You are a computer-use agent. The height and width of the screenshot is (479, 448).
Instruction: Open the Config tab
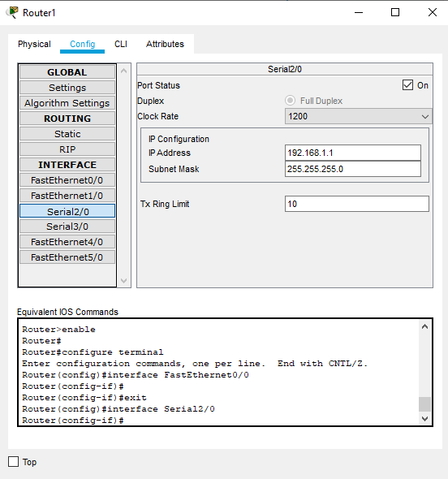[83, 44]
